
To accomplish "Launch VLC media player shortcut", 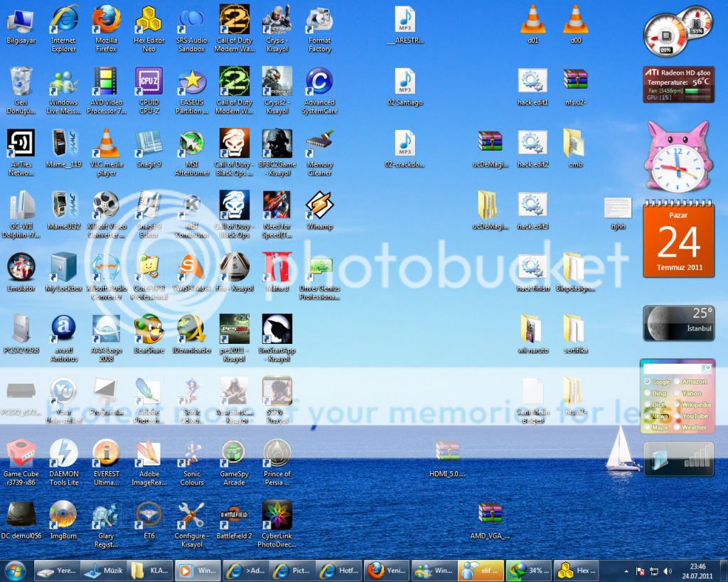I will point(107,144).
